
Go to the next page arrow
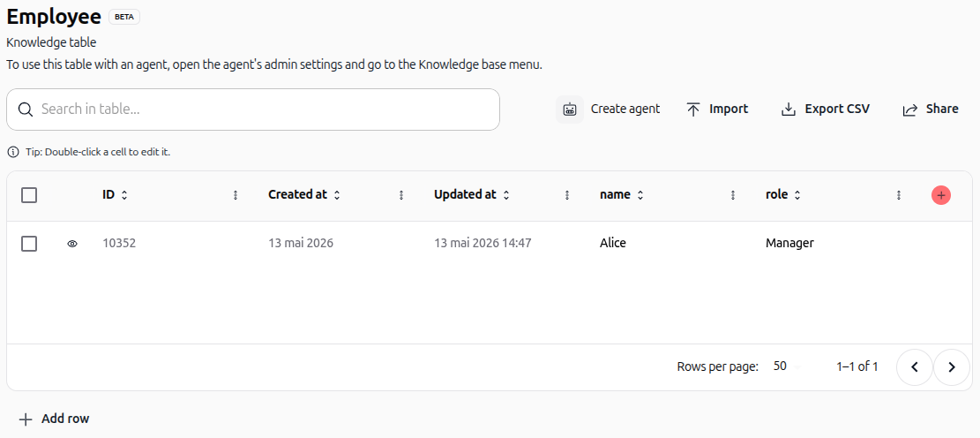coord(951,367)
